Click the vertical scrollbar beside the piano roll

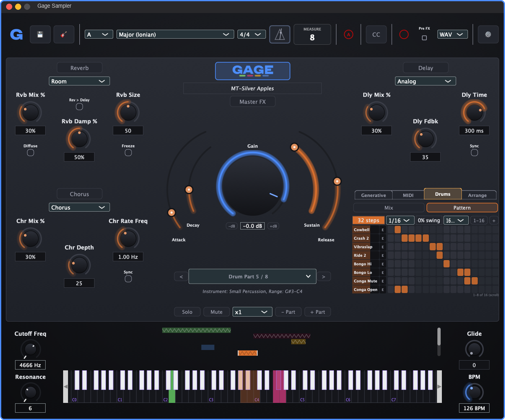click(x=439, y=342)
